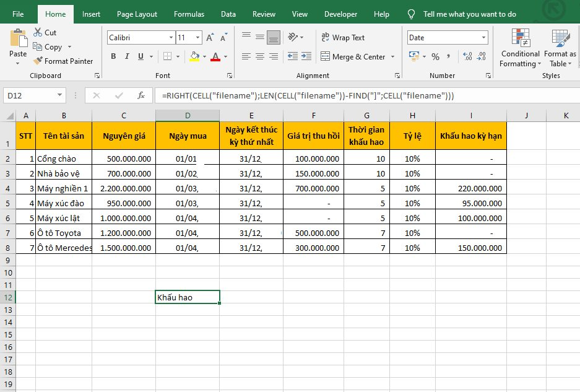Viewport: 580px width, 392px height.
Task: Apply the yellow Fill Color swatch
Action: [x=194, y=57]
